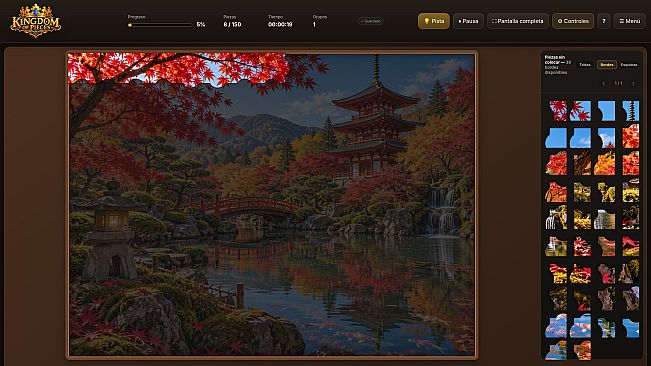The height and width of the screenshot is (366, 651).
Task: Click the Grupos count value
Action: [314, 24]
